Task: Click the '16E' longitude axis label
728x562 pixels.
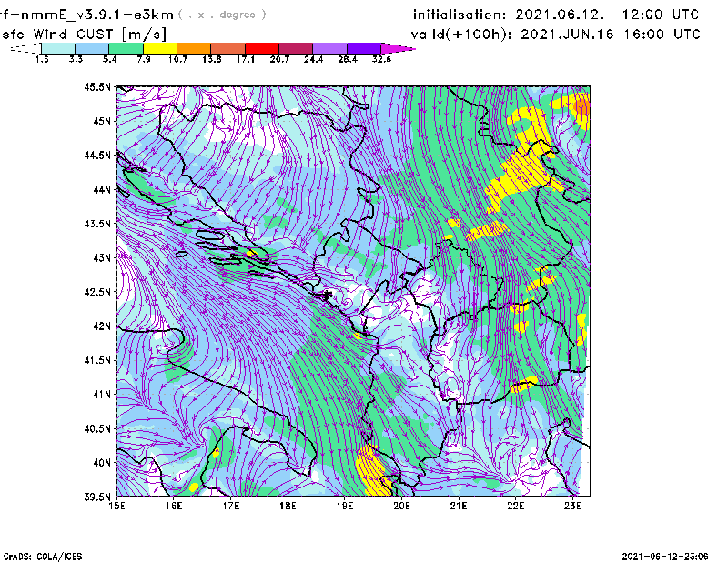Action: click(174, 506)
